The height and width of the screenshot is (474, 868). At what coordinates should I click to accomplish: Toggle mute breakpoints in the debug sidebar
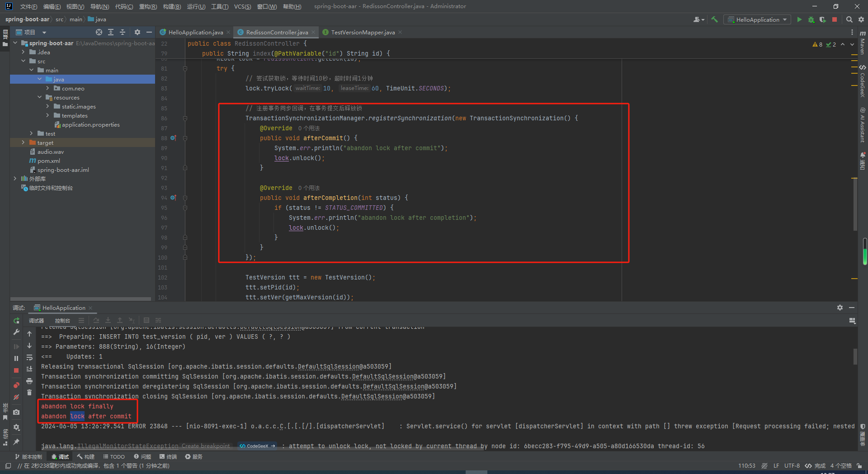click(16, 397)
